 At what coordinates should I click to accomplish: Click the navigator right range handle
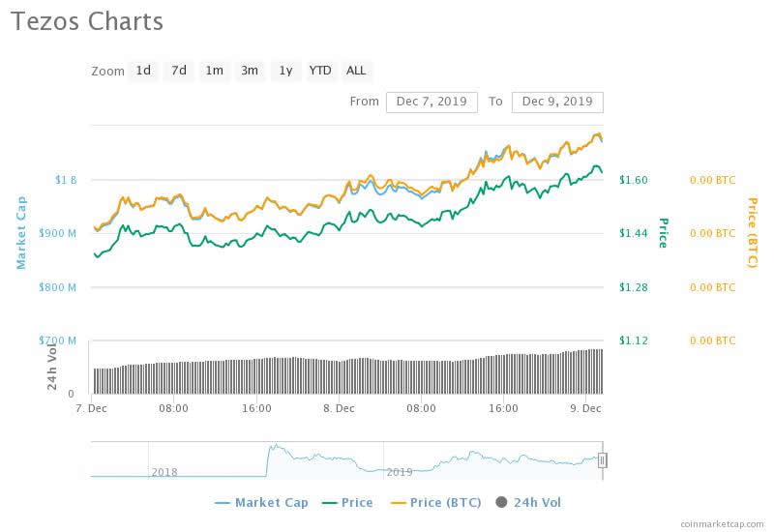(602, 460)
